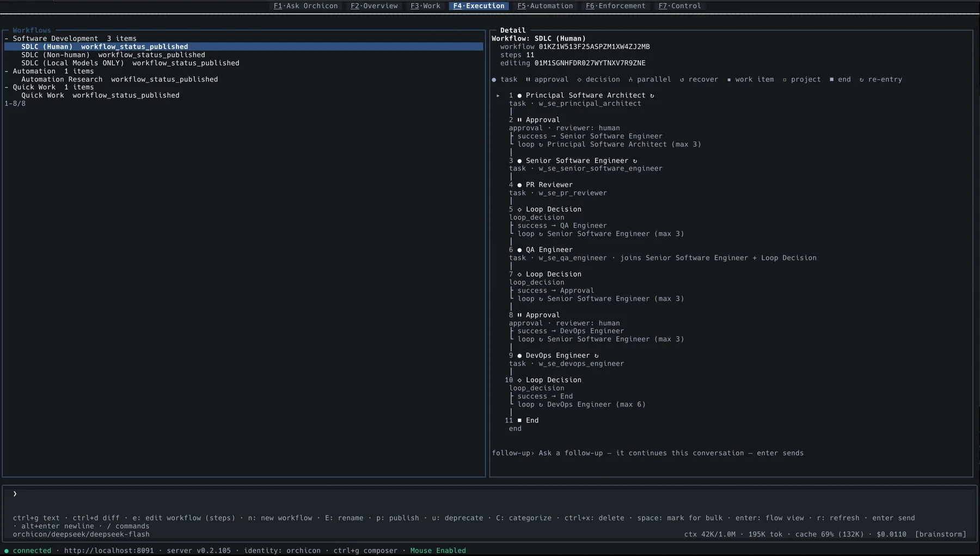This screenshot has width=980, height=556.
Task: Switch to the F1 Ask Orchicon tab
Action: (305, 6)
